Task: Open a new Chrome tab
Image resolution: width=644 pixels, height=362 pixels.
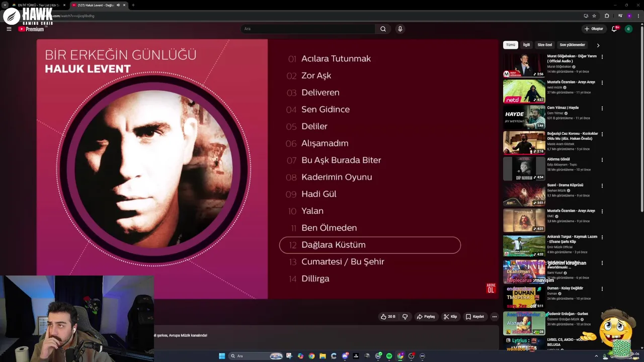Action: tap(133, 5)
